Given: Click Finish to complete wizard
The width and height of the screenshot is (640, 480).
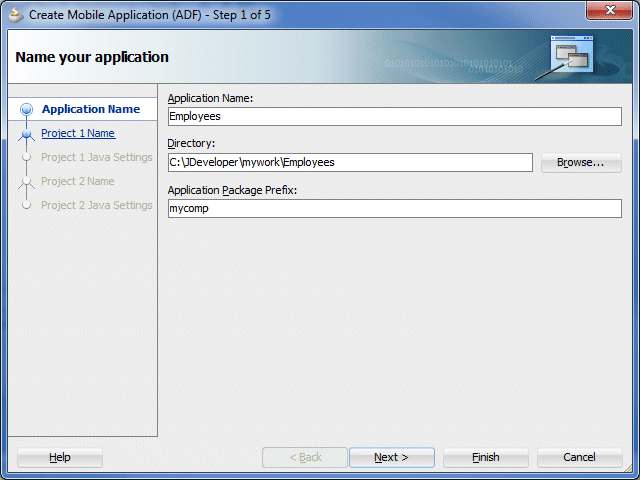Looking at the screenshot, I should click(x=485, y=457).
